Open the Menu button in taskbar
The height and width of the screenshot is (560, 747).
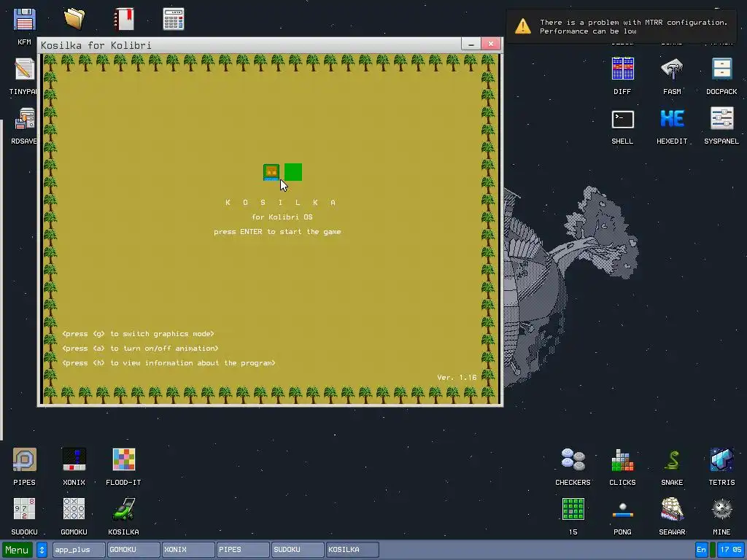pyautogui.click(x=18, y=550)
